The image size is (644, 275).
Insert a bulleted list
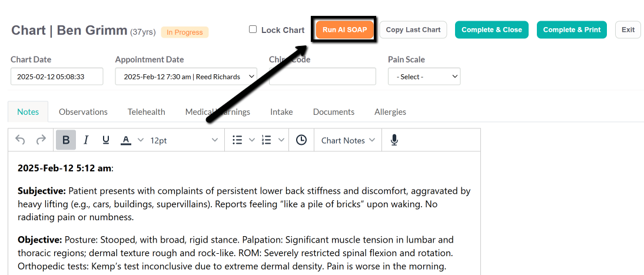(237, 140)
